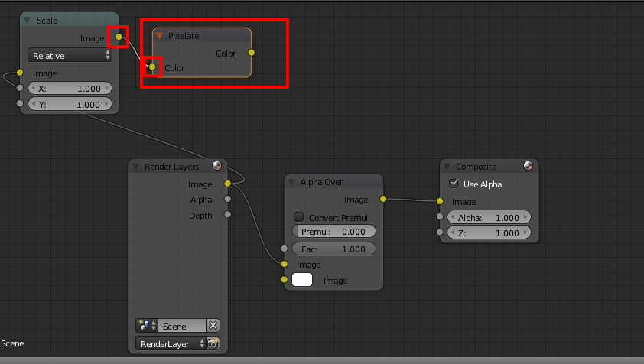Select the Alpha Over node by its title
Image resolution: width=644 pixels, height=364 pixels.
[321, 182]
